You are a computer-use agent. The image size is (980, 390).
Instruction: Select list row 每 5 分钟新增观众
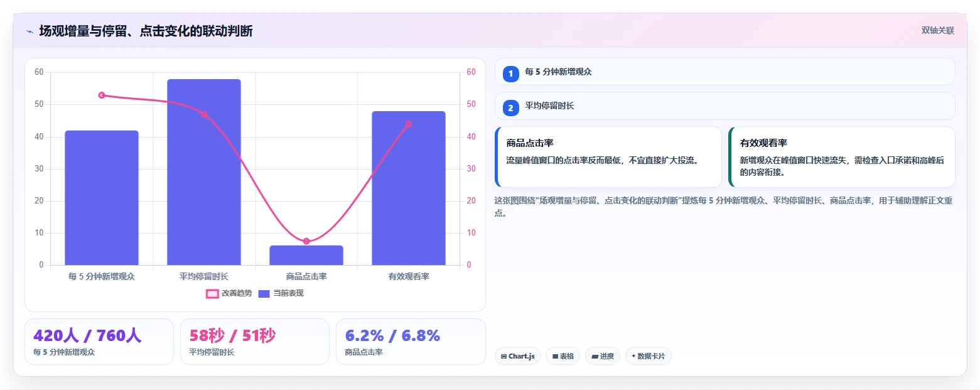[724, 72]
